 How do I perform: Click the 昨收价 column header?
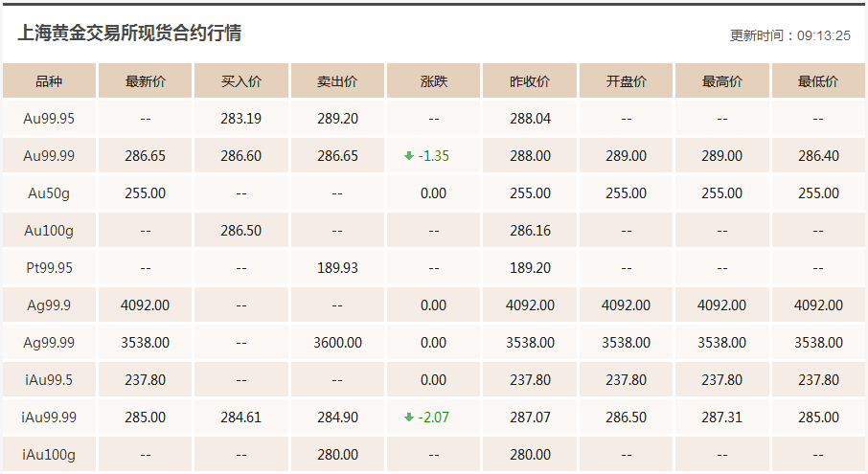(530, 80)
